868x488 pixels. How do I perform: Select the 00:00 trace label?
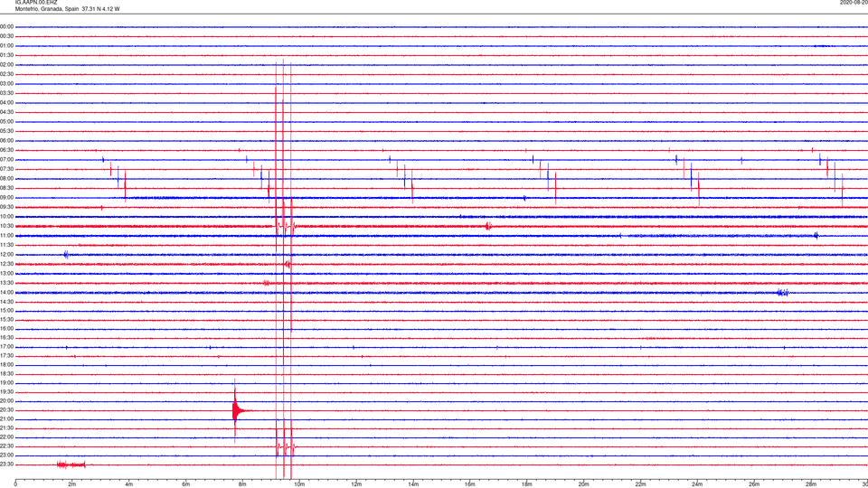(6, 26)
